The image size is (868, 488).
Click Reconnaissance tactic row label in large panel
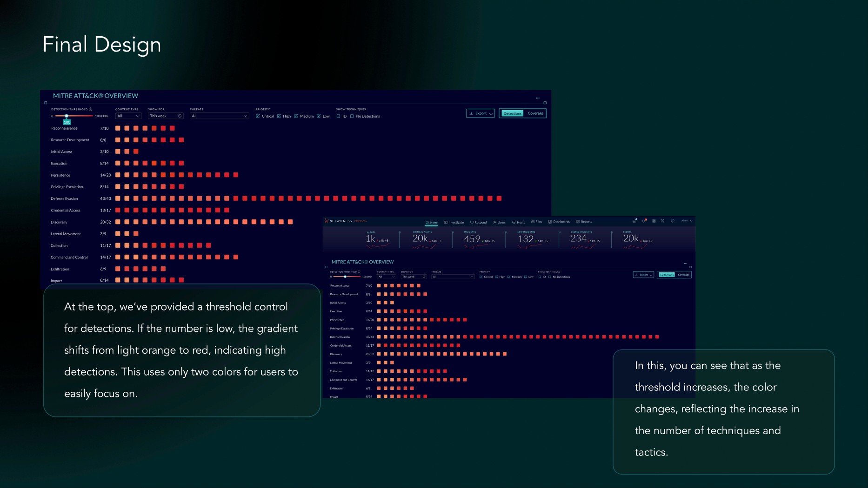pos(64,128)
